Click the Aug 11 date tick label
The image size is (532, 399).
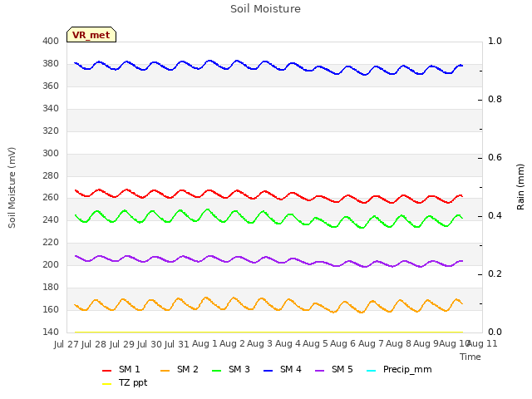pyautogui.click(x=483, y=344)
